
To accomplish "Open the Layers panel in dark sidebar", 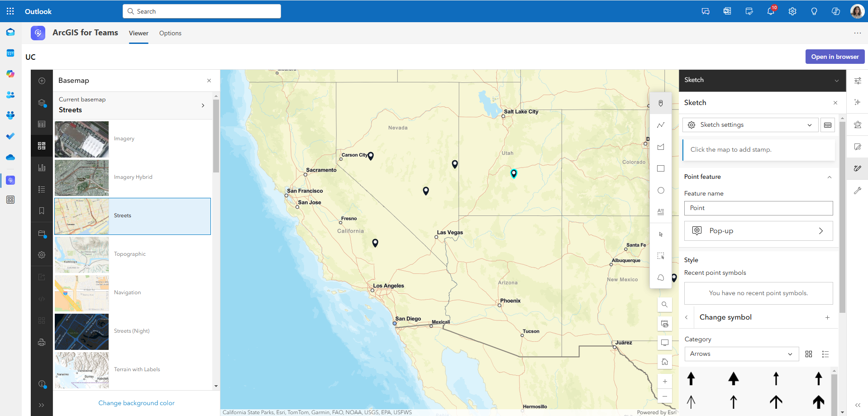I will [x=42, y=103].
